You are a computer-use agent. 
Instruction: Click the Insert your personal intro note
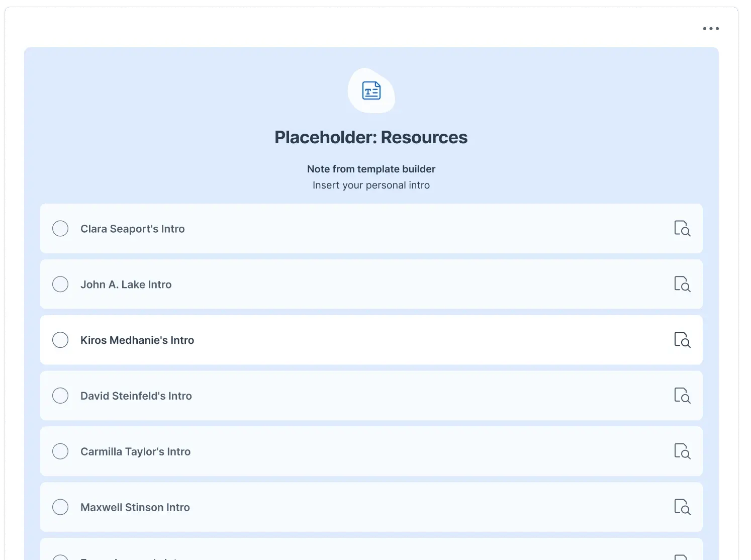pyautogui.click(x=371, y=185)
